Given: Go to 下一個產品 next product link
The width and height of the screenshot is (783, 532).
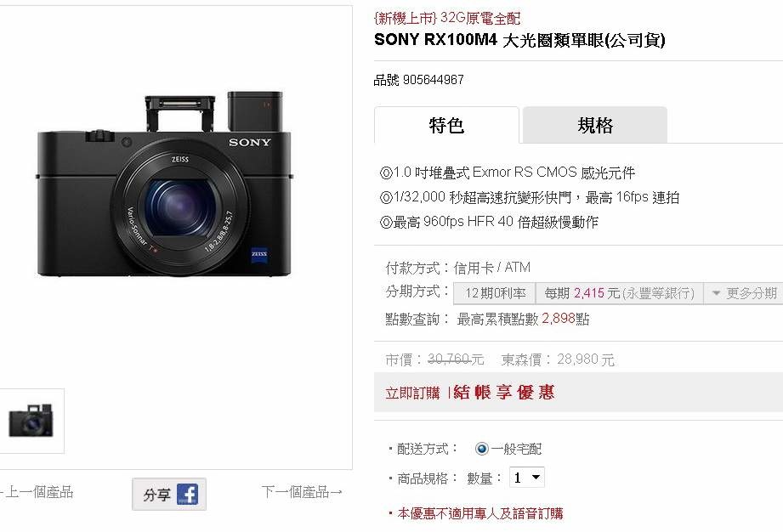Looking at the screenshot, I should tap(302, 492).
